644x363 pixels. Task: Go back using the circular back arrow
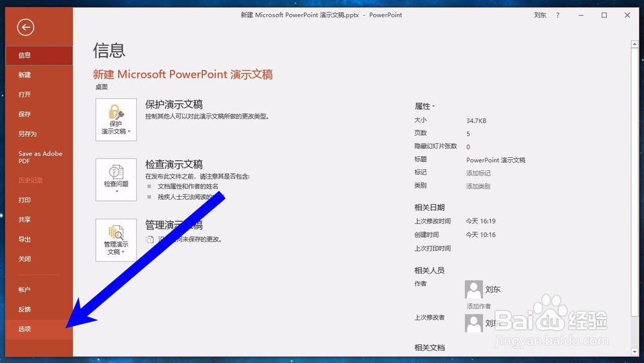(26, 28)
